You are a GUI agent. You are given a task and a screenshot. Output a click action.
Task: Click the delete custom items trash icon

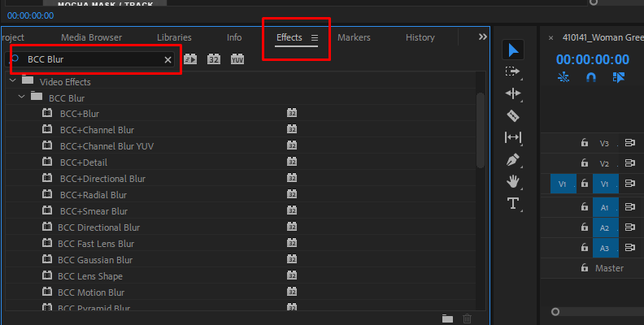[467, 318]
